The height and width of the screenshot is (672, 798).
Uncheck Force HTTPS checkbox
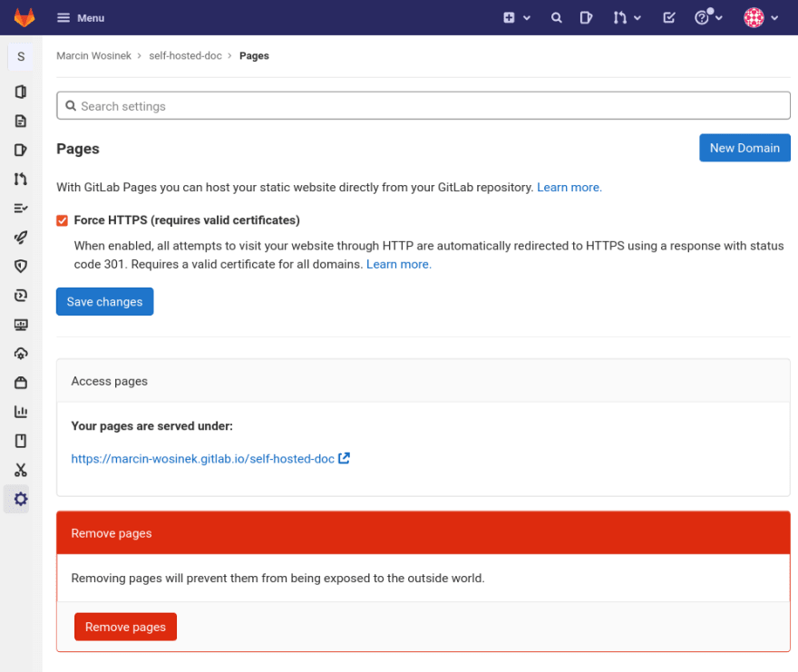(62, 220)
